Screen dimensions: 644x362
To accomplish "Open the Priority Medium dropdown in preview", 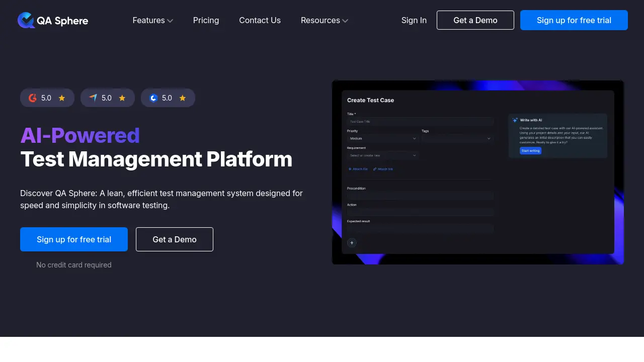I will [383, 138].
